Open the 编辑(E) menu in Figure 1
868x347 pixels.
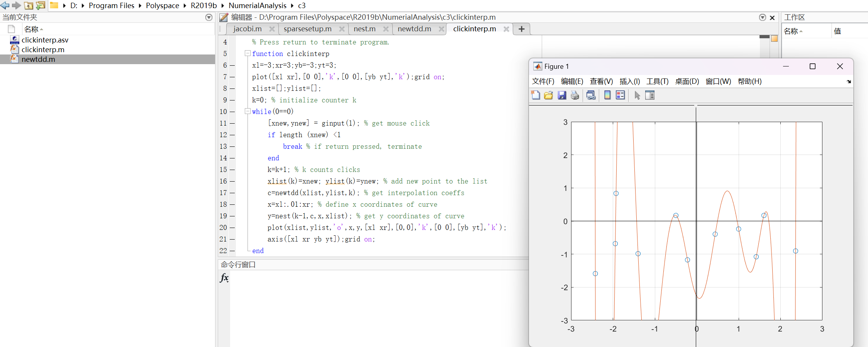click(x=572, y=82)
